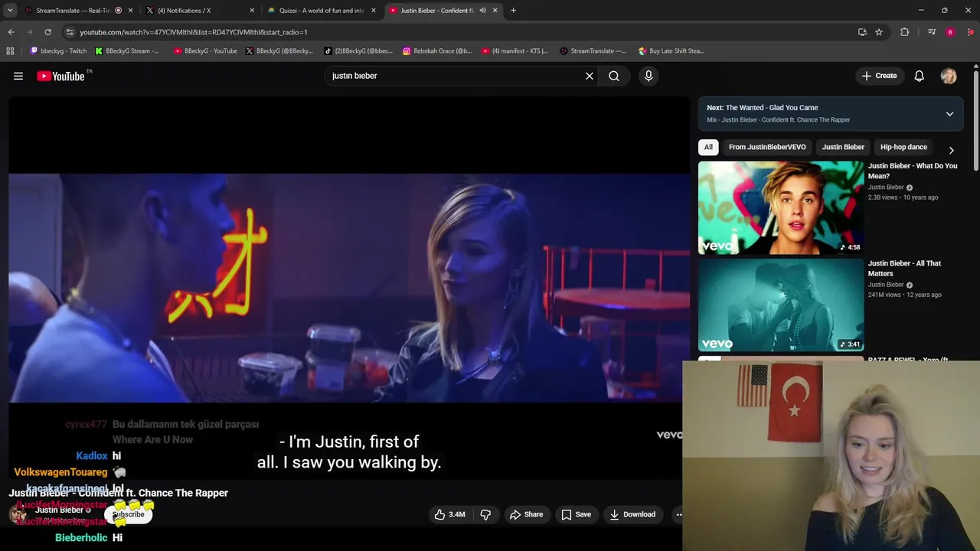Save the video to a playlist
The width and height of the screenshot is (980, 551).
click(x=576, y=514)
